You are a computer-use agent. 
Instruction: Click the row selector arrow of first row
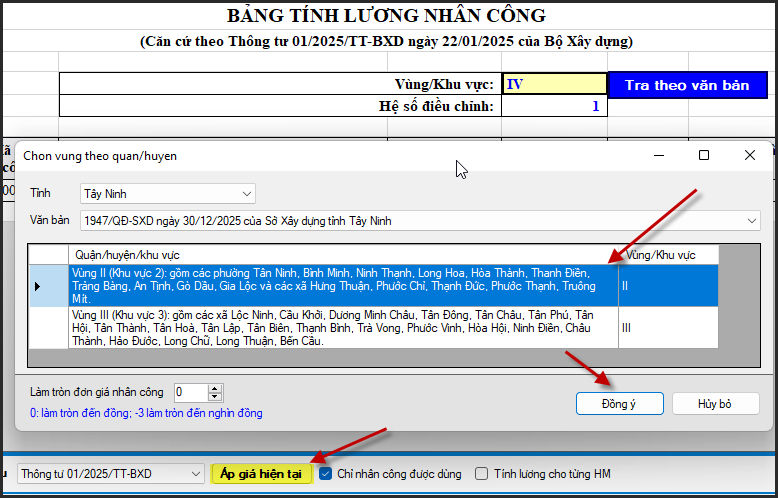(38, 286)
